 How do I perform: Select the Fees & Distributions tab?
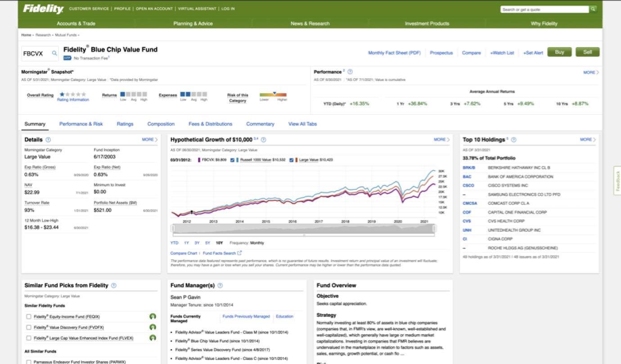tap(210, 124)
